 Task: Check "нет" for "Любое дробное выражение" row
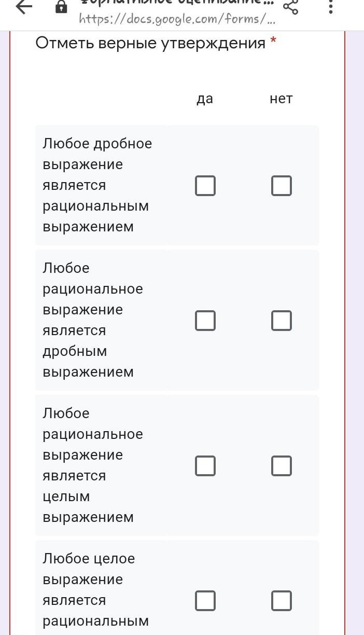coord(282,186)
